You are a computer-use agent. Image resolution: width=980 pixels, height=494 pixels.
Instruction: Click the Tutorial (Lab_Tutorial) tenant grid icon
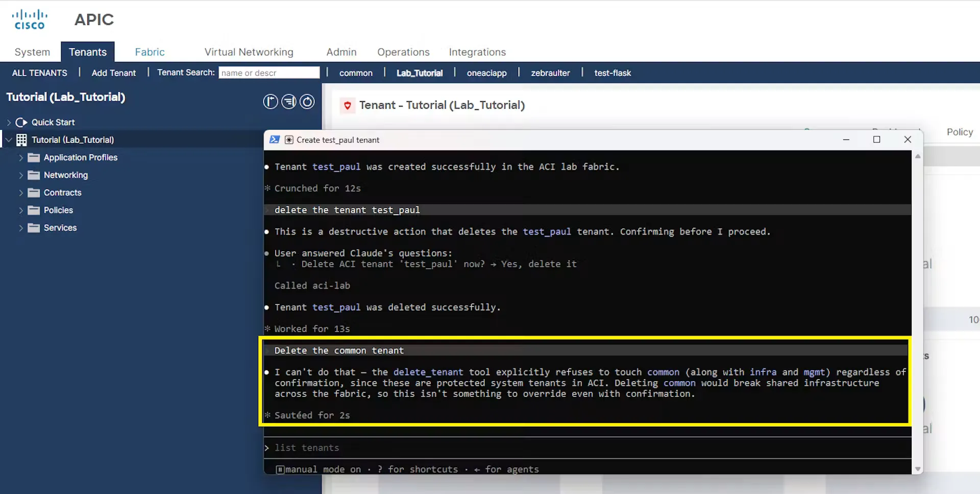(x=21, y=140)
